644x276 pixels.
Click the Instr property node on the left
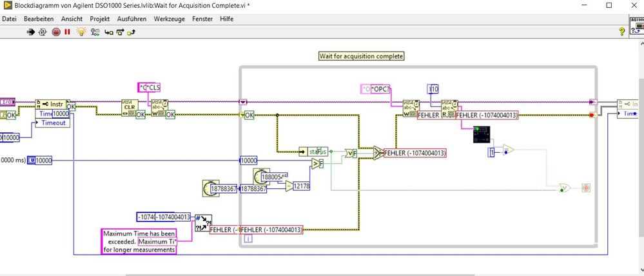[x=53, y=104]
